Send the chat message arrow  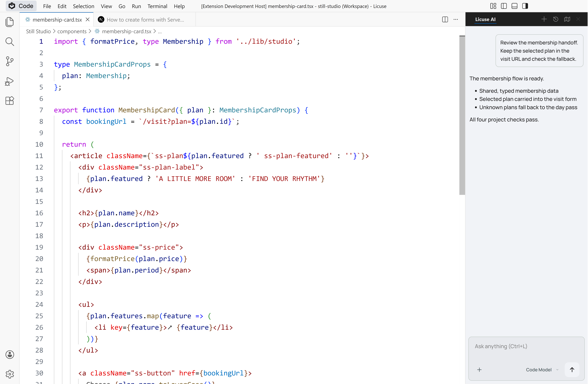click(x=572, y=370)
